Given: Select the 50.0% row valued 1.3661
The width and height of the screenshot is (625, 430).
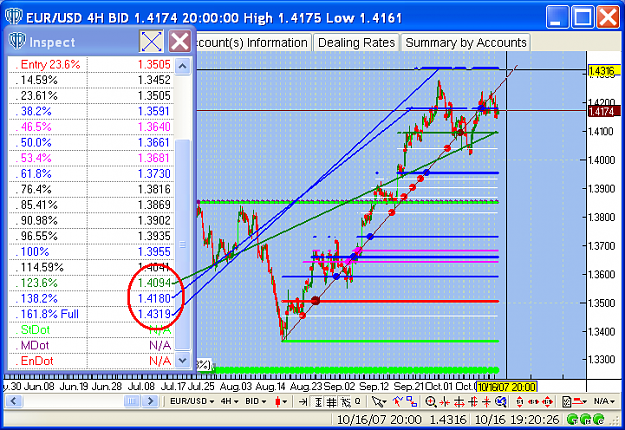Looking at the screenshot, I should pyautogui.click(x=91, y=143).
